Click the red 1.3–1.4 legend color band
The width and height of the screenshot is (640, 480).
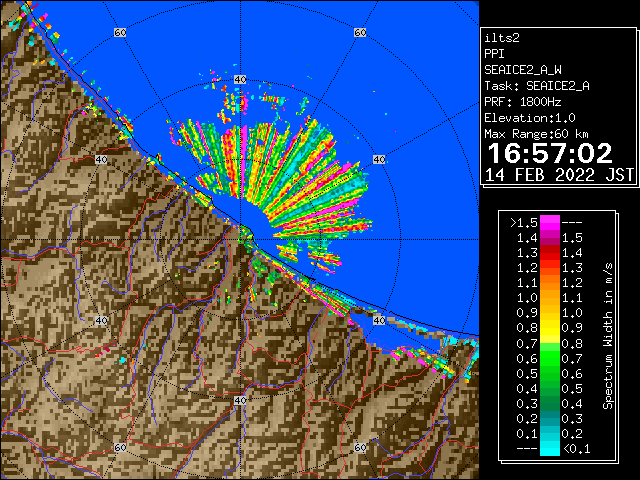click(x=550, y=253)
